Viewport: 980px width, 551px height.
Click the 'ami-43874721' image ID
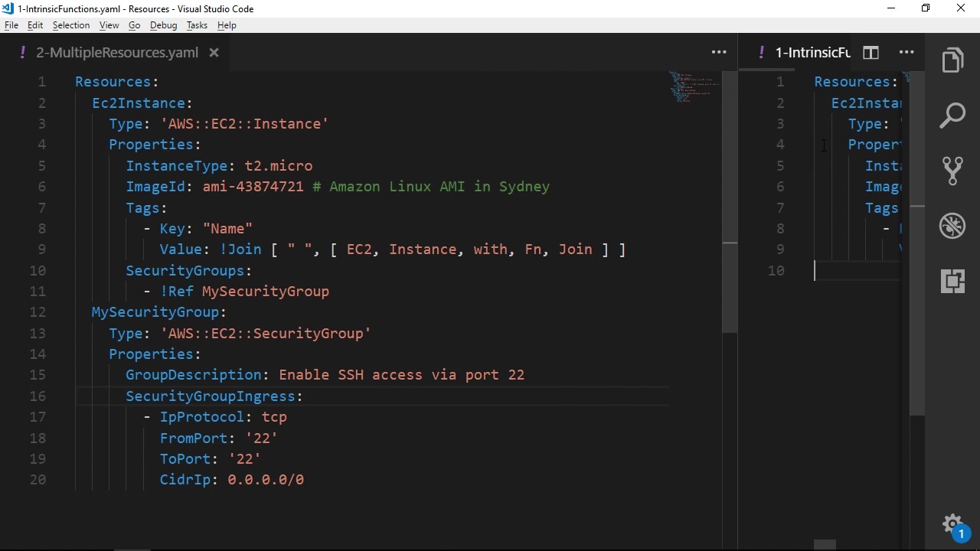(x=253, y=187)
